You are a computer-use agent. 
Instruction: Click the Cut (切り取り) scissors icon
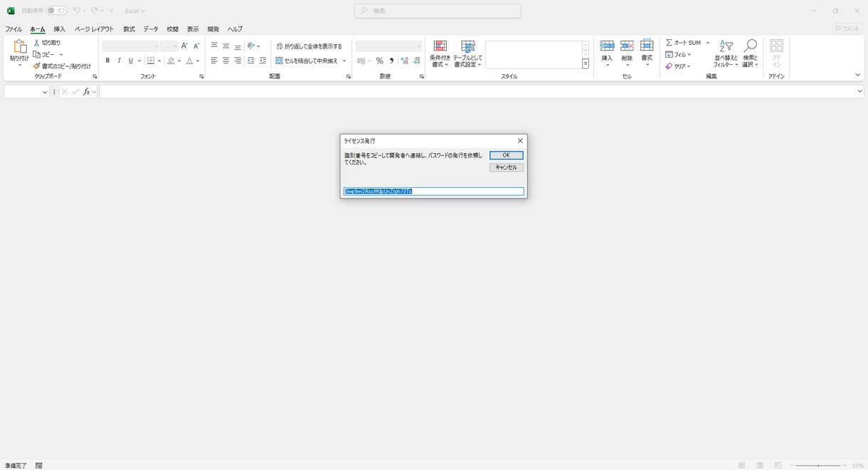[x=37, y=43]
